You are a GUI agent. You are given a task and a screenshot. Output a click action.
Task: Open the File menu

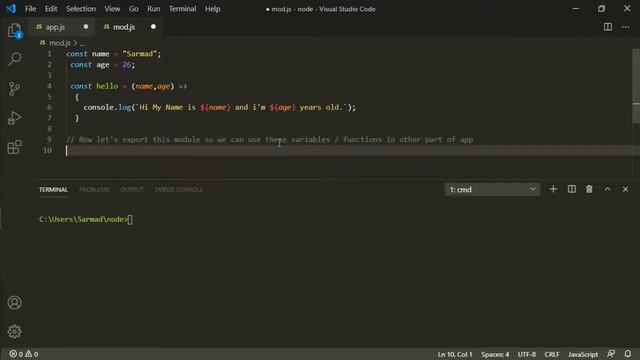point(31,9)
